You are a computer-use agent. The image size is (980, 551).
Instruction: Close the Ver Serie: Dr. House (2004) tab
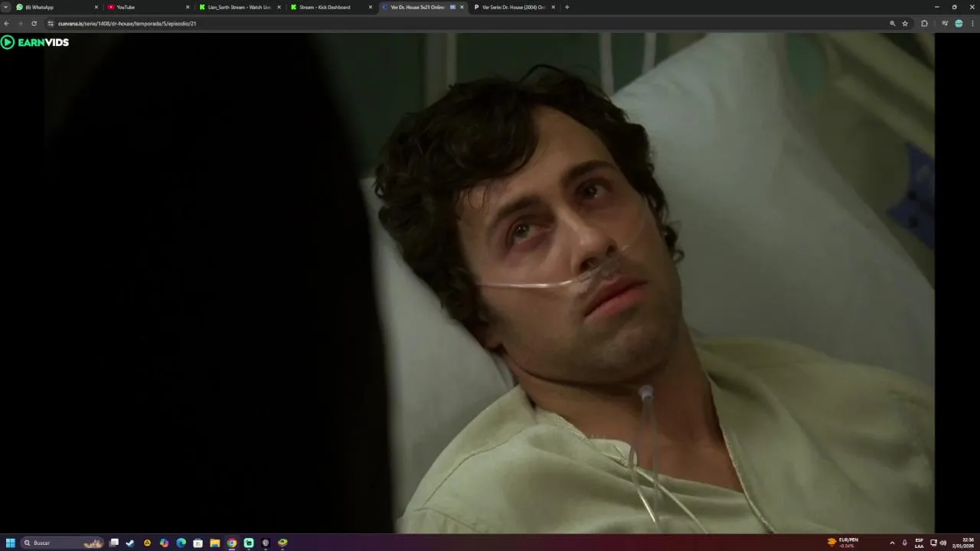point(554,7)
